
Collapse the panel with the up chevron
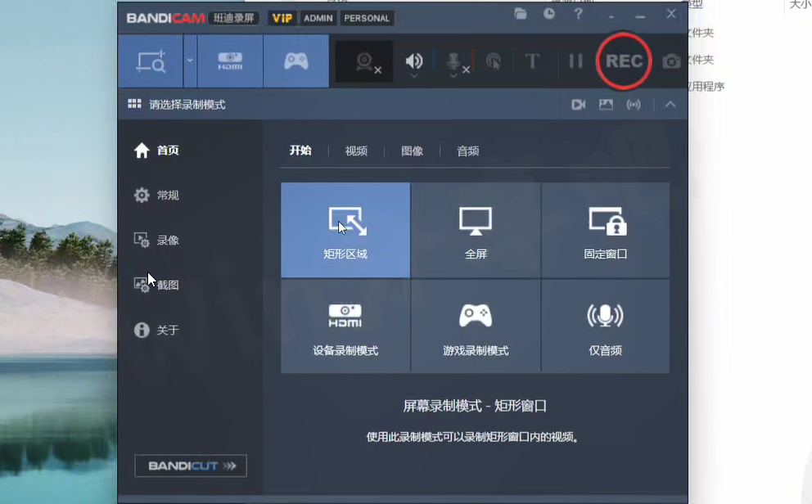click(x=670, y=105)
